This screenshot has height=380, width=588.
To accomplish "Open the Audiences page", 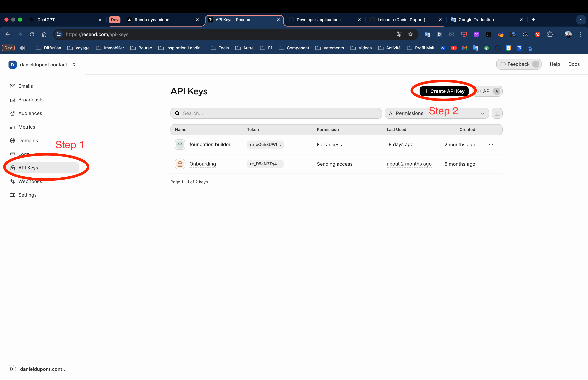I will [x=30, y=113].
